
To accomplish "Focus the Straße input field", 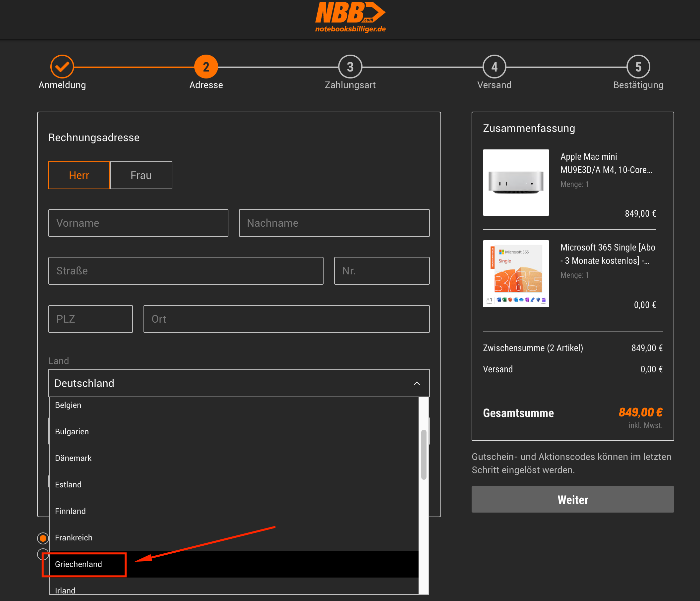I will 186,271.
